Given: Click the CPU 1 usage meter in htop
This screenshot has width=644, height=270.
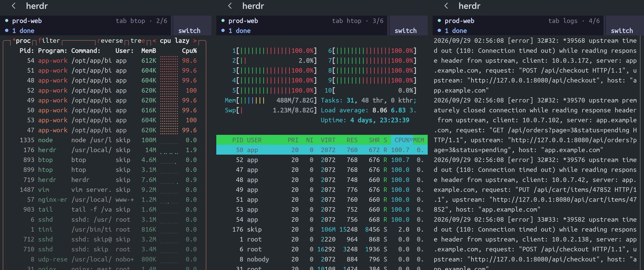Looking at the screenshot, I should (x=274, y=51).
